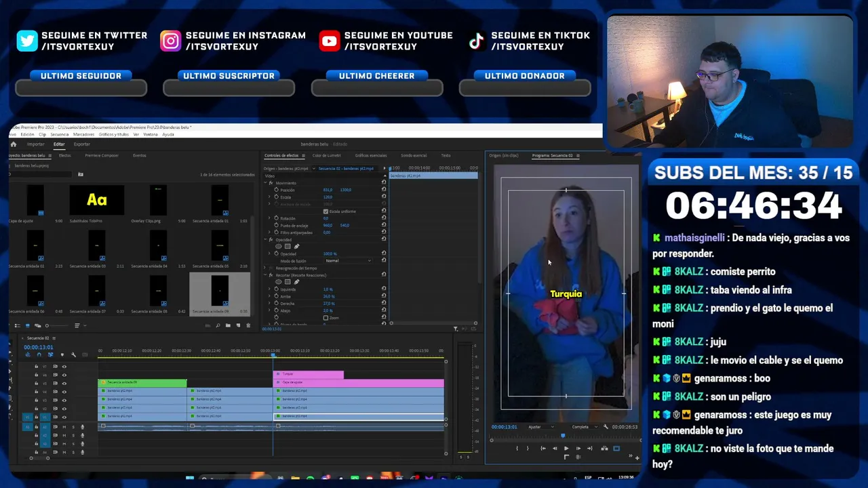Reset the Posición parameter
868x488 pixels.
pos(384,190)
